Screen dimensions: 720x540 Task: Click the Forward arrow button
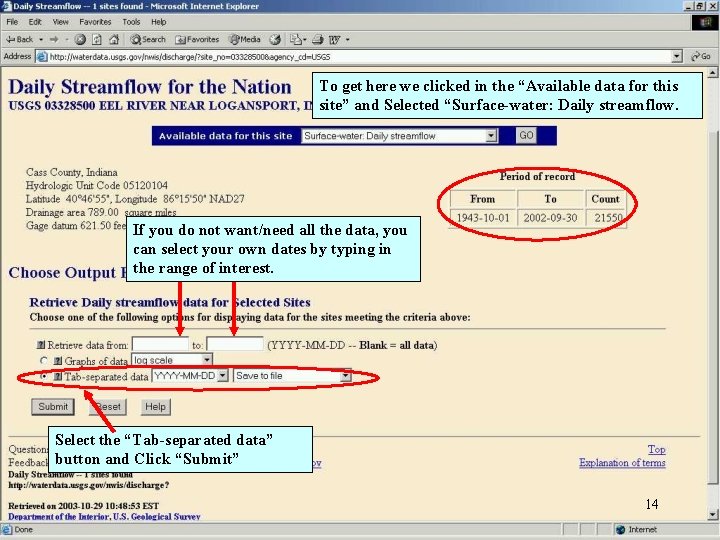[x=54, y=39]
